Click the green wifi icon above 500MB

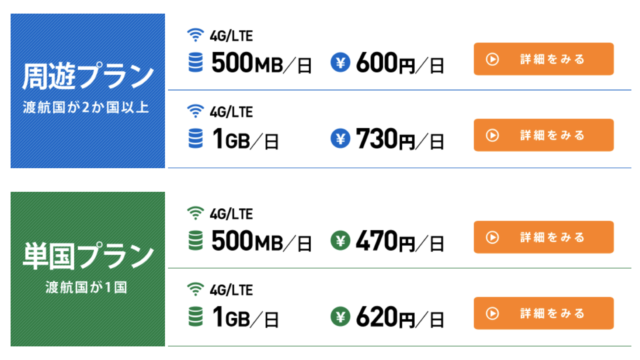pos(196,213)
